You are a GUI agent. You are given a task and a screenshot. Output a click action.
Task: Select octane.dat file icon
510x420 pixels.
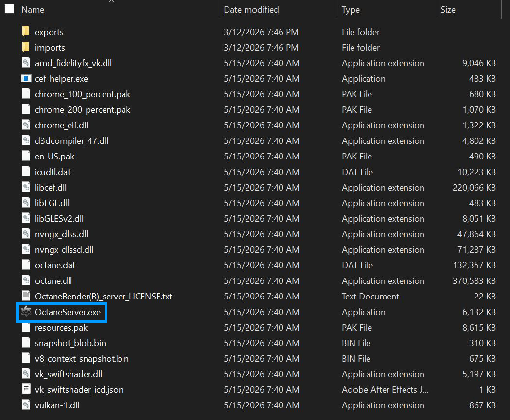(x=26, y=265)
